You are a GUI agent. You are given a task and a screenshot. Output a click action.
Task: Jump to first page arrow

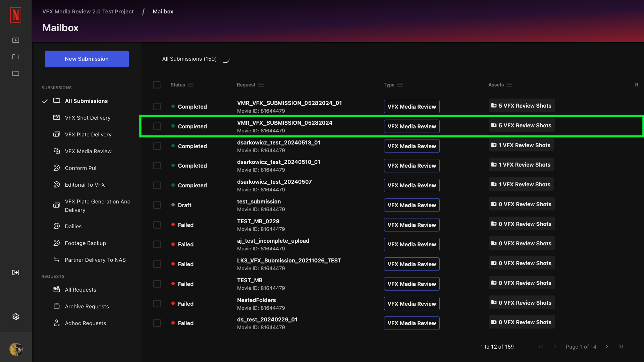point(541,347)
